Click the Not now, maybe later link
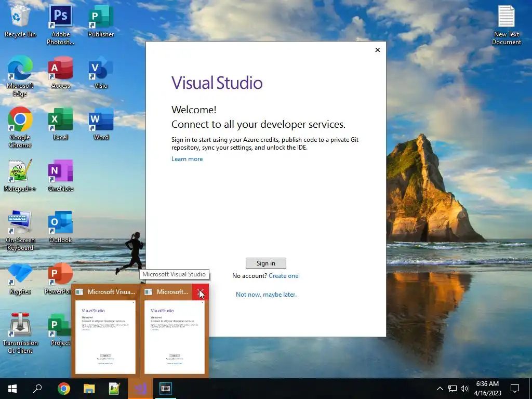Image resolution: width=532 pixels, height=399 pixels. coord(266,295)
